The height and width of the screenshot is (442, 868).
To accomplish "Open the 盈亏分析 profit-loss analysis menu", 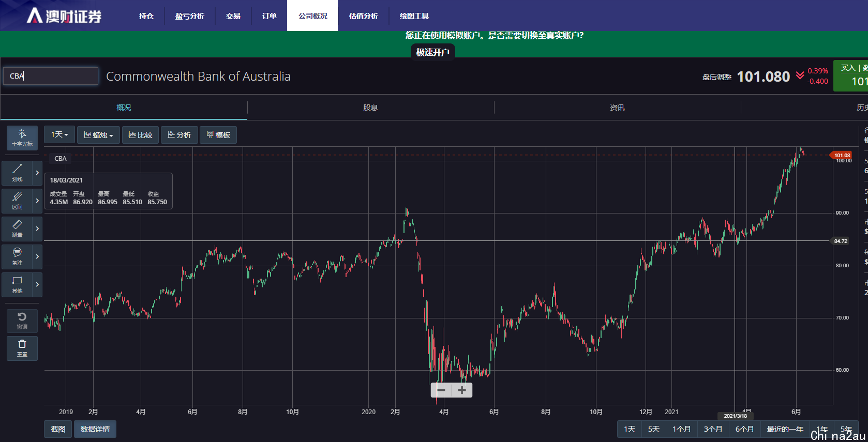I will 190,16.
